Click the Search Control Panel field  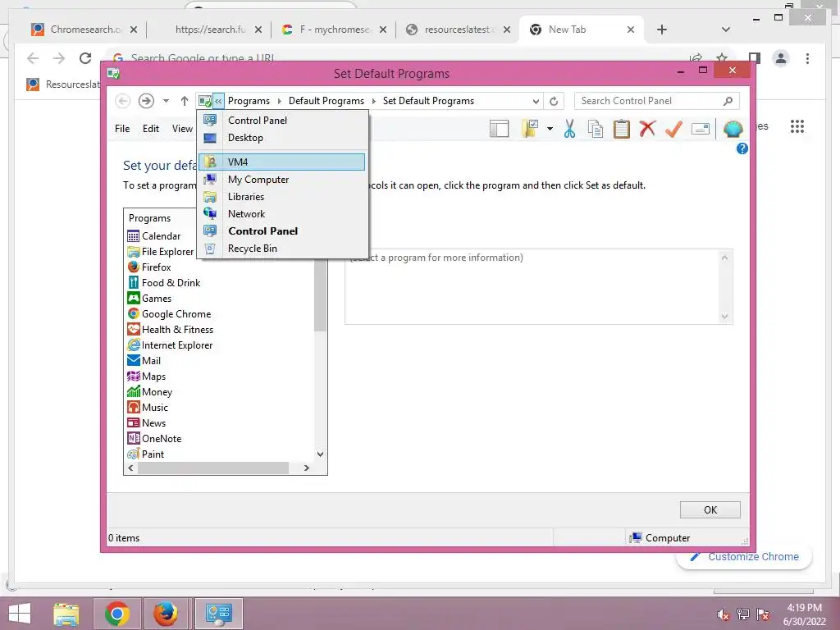pos(657,101)
